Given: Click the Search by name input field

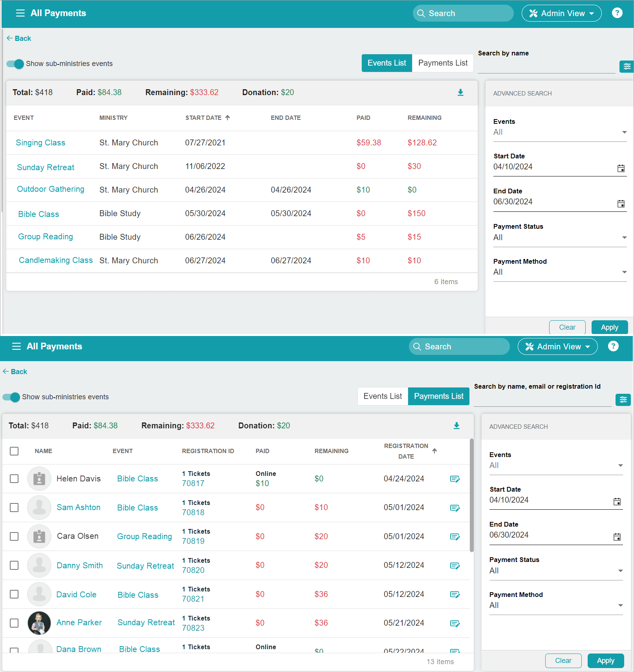Looking at the screenshot, I should coord(546,66).
